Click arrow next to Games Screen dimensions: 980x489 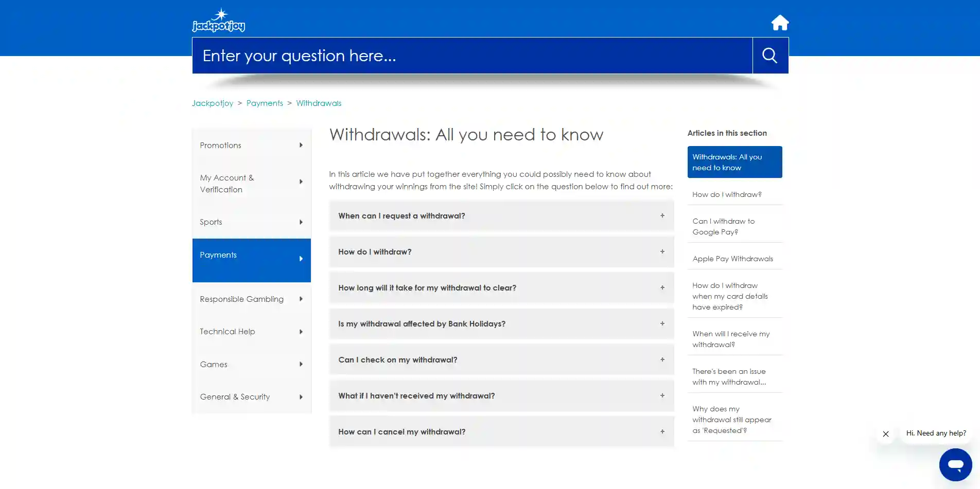pos(301,365)
